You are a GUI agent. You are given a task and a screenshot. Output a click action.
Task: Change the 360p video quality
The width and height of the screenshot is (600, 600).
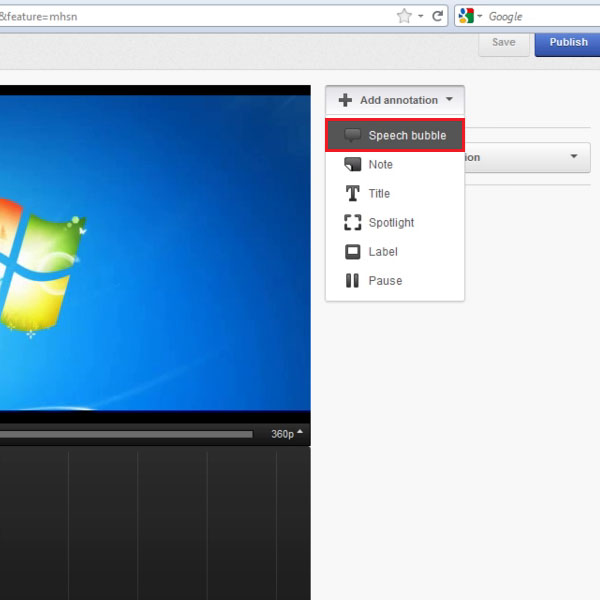[287, 434]
